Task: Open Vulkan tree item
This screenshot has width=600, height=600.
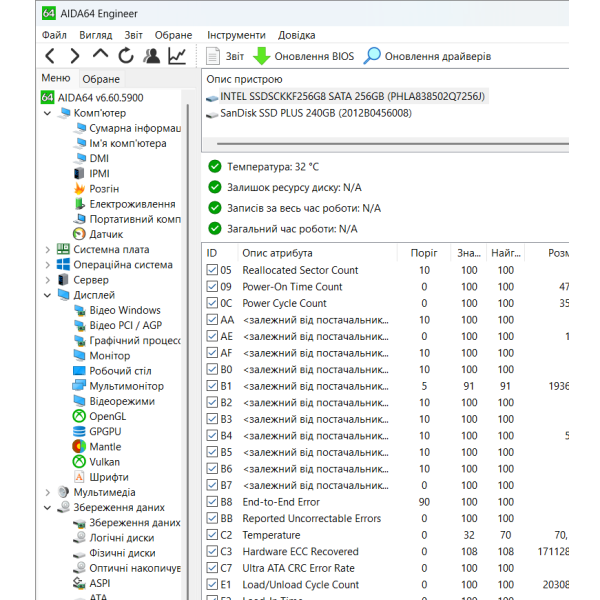Action: pyautogui.click(x=96, y=462)
